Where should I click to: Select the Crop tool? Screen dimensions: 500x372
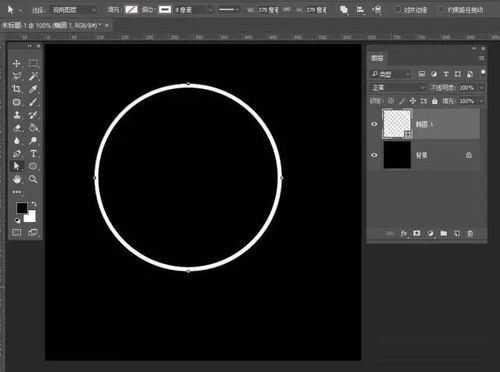pos(16,89)
